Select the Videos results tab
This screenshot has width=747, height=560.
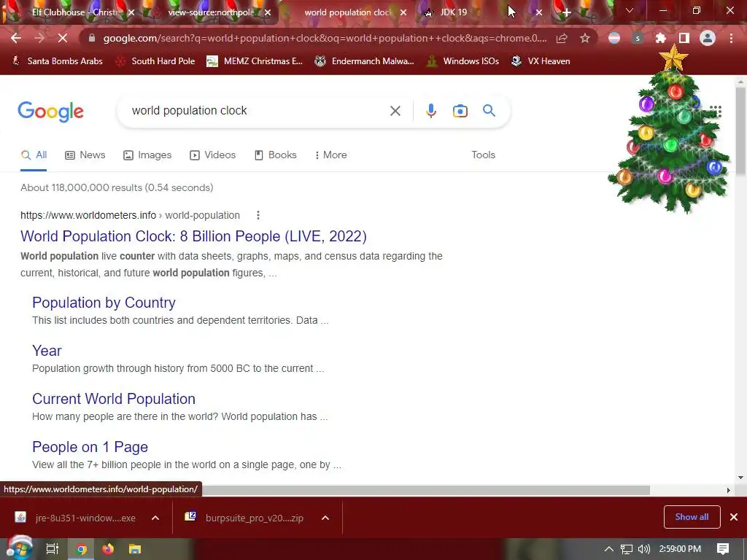[212, 155]
